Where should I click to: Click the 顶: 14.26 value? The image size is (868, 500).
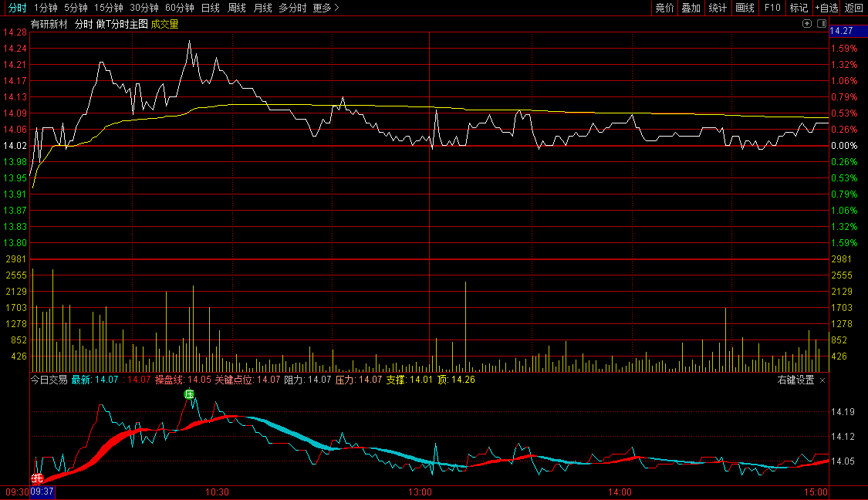click(x=456, y=380)
